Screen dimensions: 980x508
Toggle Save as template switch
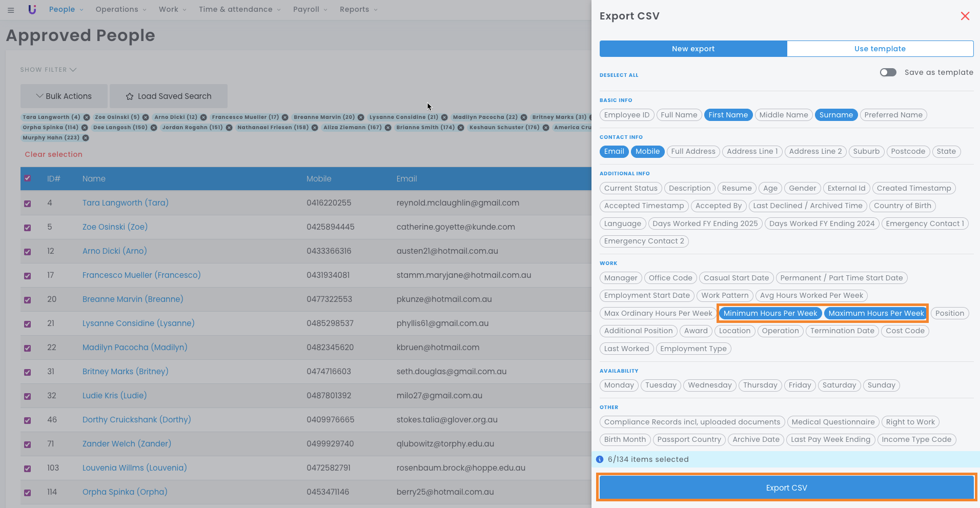coord(888,72)
